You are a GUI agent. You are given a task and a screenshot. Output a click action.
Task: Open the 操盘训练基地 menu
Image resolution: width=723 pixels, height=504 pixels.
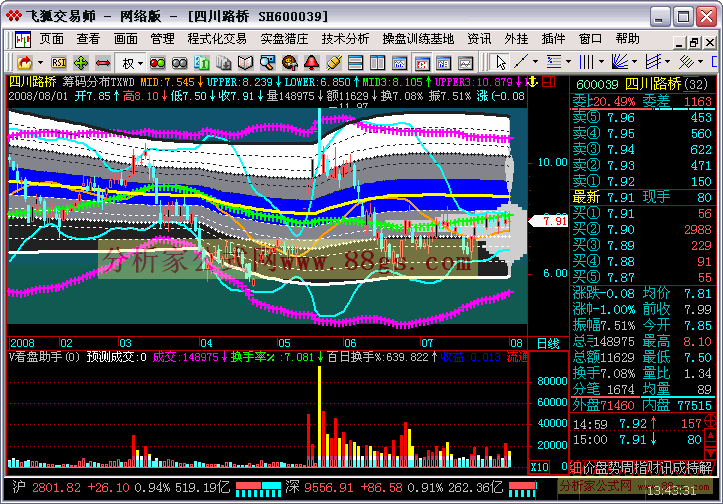point(418,39)
